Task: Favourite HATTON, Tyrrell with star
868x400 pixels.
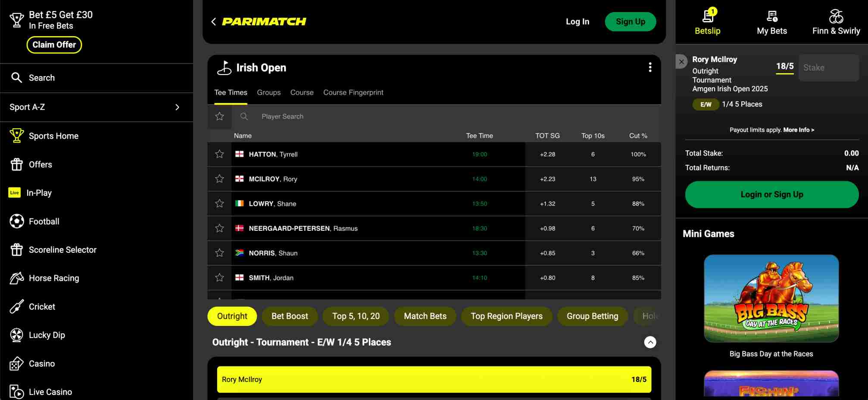Action: (x=219, y=154)
